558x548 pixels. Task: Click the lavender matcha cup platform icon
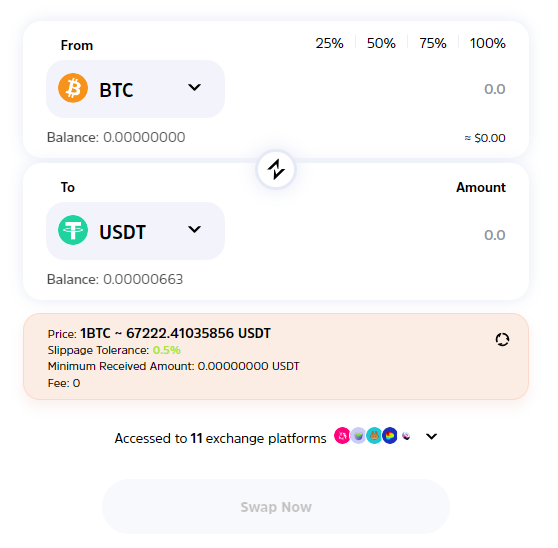358,436
